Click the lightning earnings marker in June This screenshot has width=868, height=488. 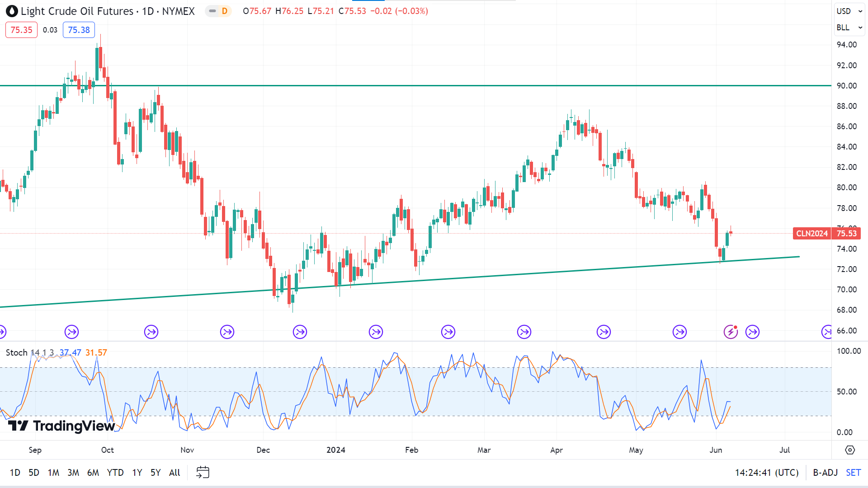[731, 332]
